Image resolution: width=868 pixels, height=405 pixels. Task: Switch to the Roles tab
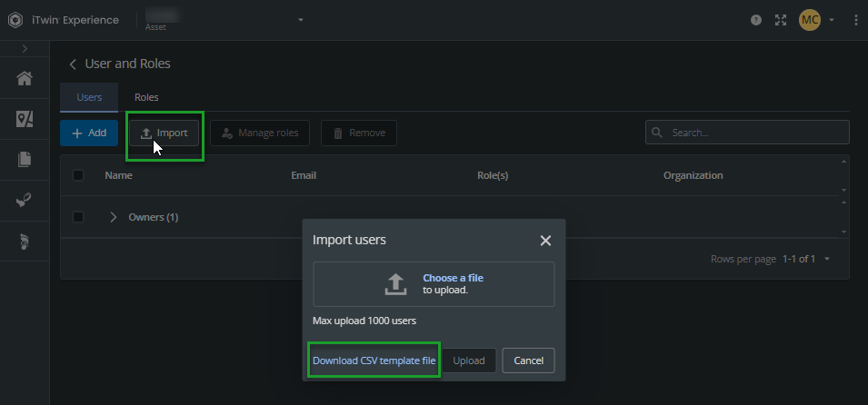tap(146, 97)
